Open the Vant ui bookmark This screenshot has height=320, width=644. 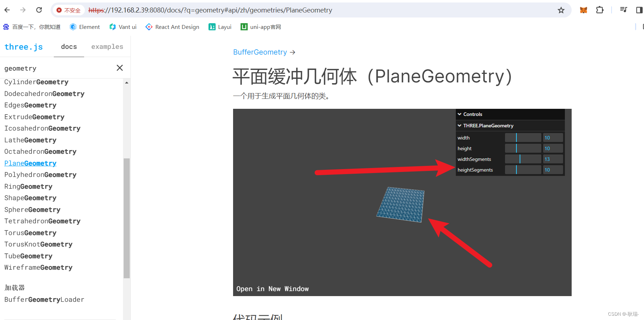point(123,27)
